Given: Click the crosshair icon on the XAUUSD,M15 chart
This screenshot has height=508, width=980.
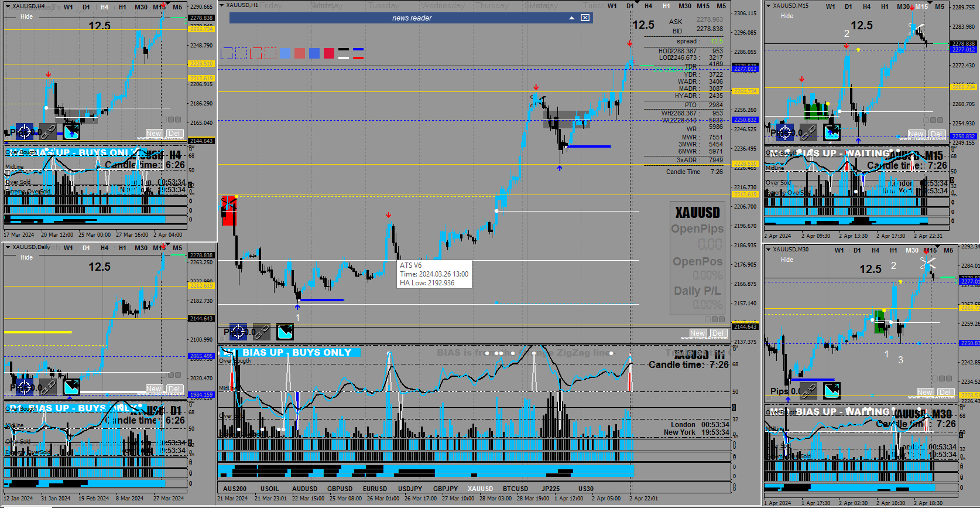Looking at the screenshot, I should coord(784,132).
